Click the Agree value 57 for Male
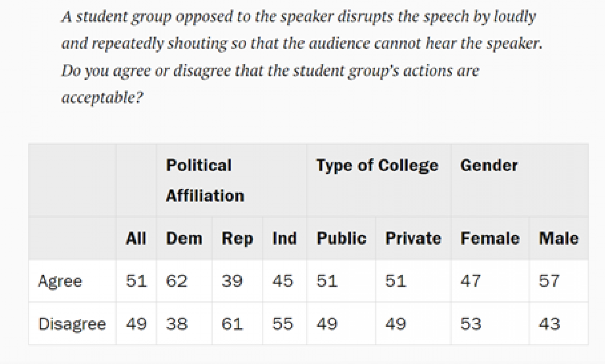This screenshot has height=364, width=605. click(x=549, y=281)
